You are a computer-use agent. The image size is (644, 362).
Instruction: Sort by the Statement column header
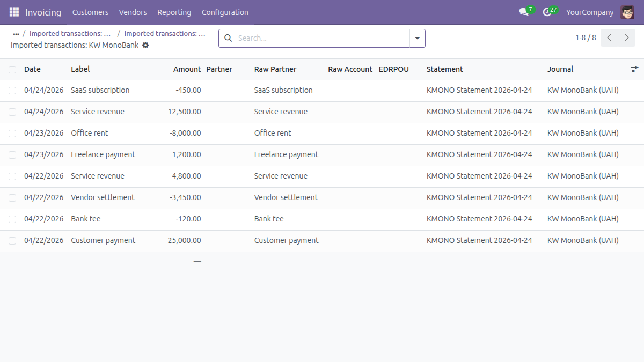pos(445,69)
